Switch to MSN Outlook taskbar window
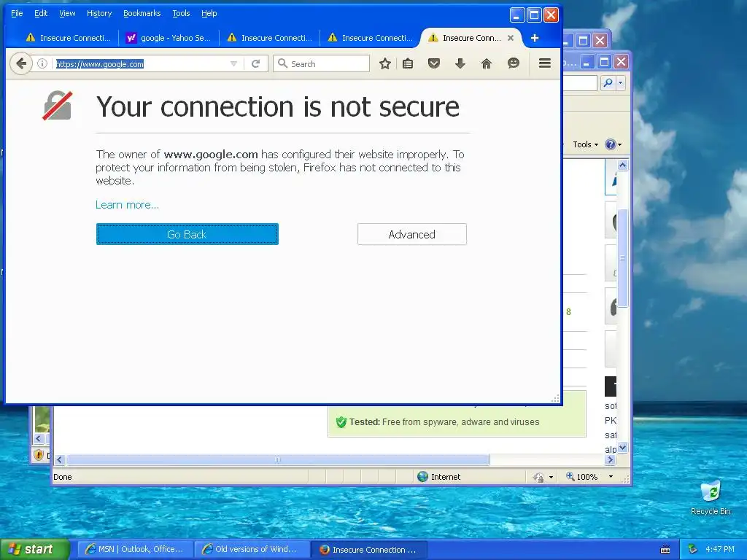The width and height of the screenshot is (747, 560). [x=134, y=550]
